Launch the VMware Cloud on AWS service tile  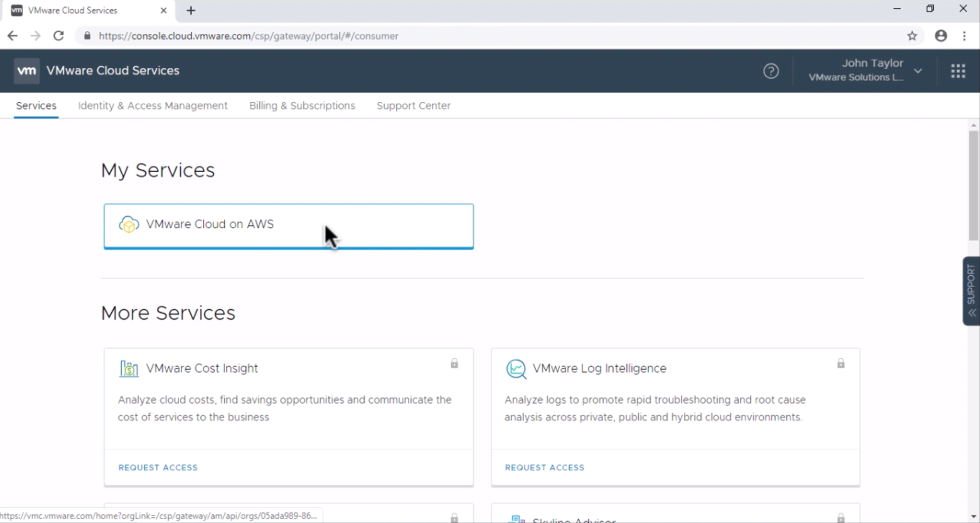[x=289, y=226]
